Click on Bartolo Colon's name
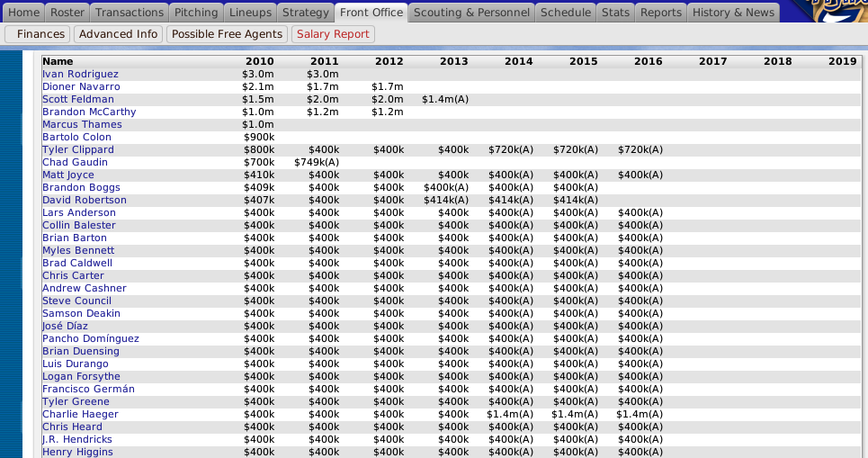 click(x=76, y=137)
